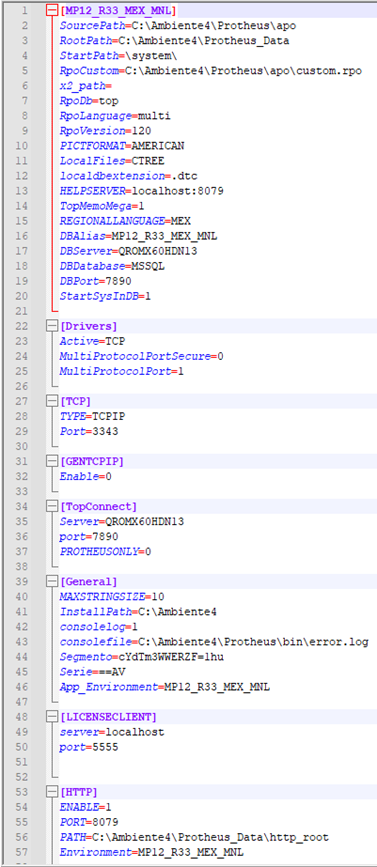Click the StartSysInDB=1 line
This screenshot has height=867, width=377.
point(106,296)
